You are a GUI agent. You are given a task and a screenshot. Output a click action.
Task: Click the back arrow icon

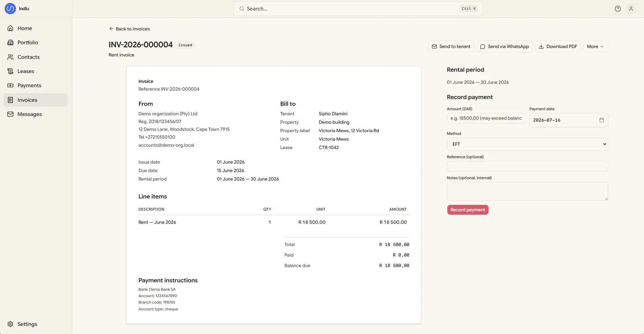click(111, 29)
